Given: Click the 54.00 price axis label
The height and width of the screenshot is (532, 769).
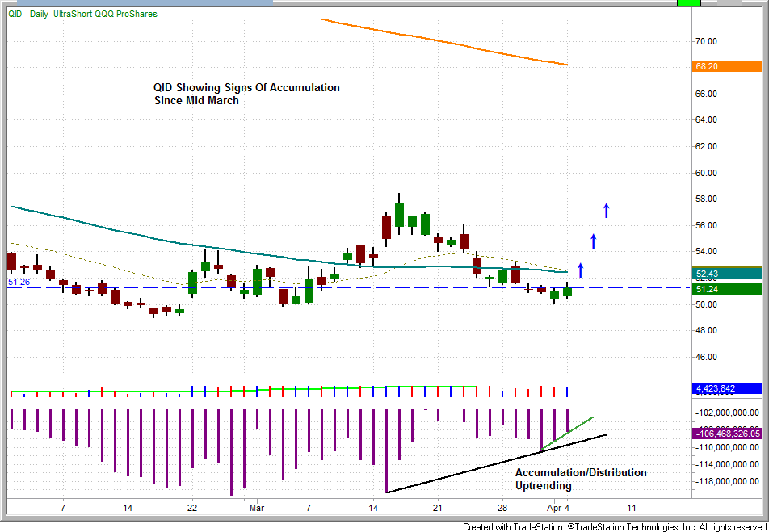Looking at the screenshot, I should (x=706, y=252).
